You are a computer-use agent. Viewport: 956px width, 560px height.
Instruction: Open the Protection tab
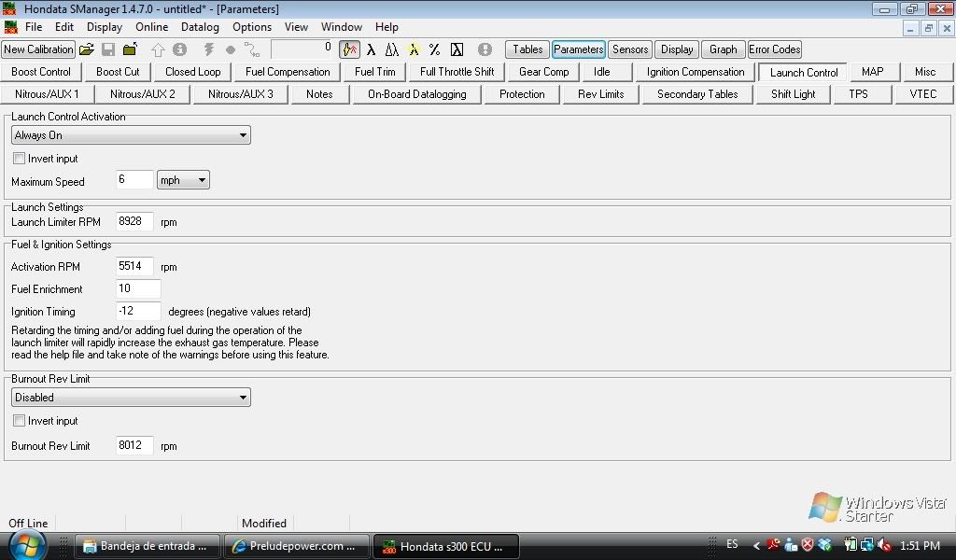click(522, 94)
